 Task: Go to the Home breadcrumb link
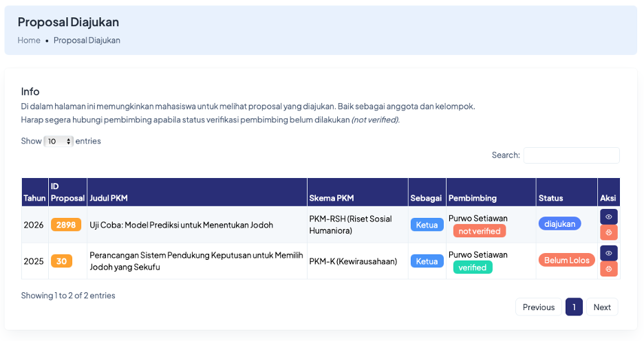pos(29,40)
